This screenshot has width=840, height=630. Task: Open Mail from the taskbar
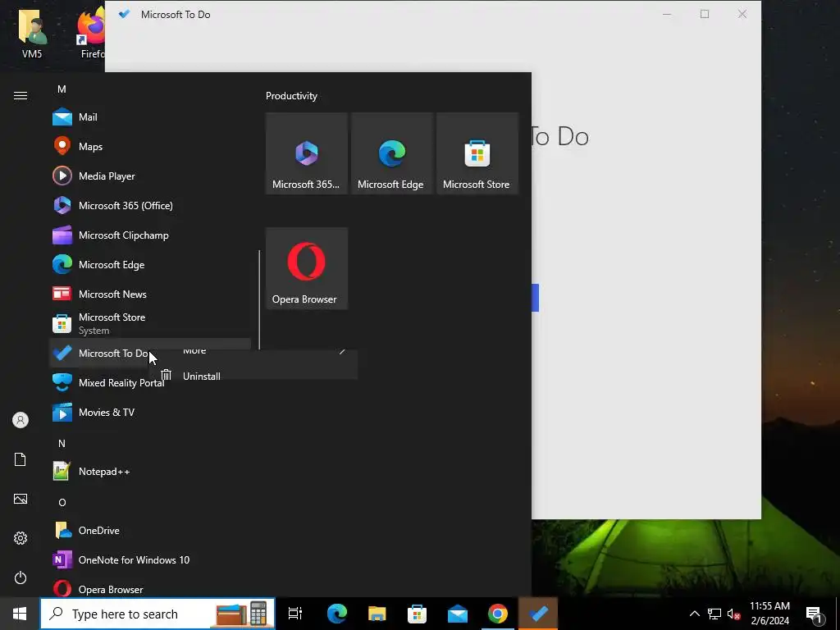tap(458, 614)
